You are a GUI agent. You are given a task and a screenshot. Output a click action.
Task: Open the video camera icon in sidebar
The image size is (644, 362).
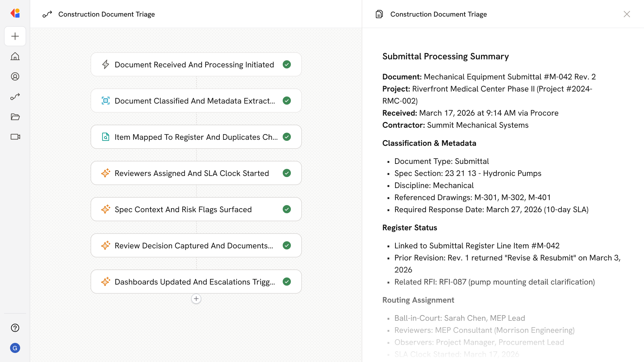tap(15, 137)
